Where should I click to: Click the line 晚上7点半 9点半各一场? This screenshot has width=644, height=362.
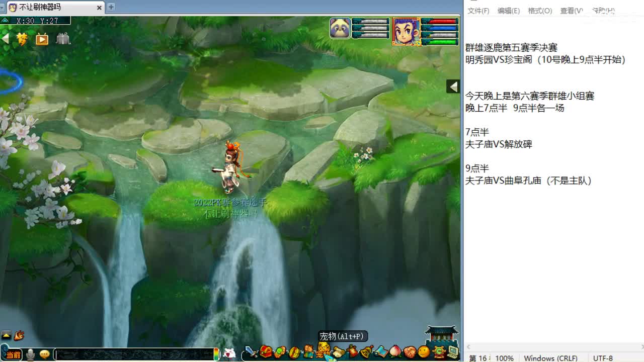click(x=515, y=108)
